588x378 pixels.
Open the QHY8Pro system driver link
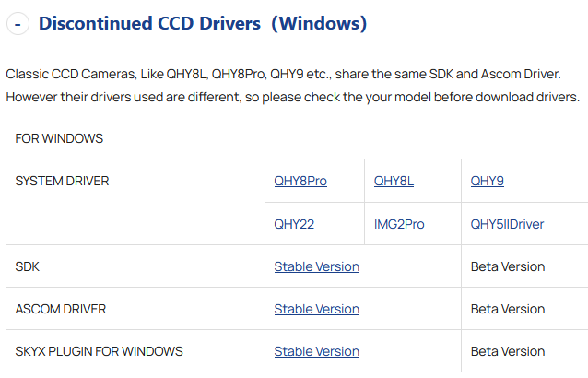[300, 181]
